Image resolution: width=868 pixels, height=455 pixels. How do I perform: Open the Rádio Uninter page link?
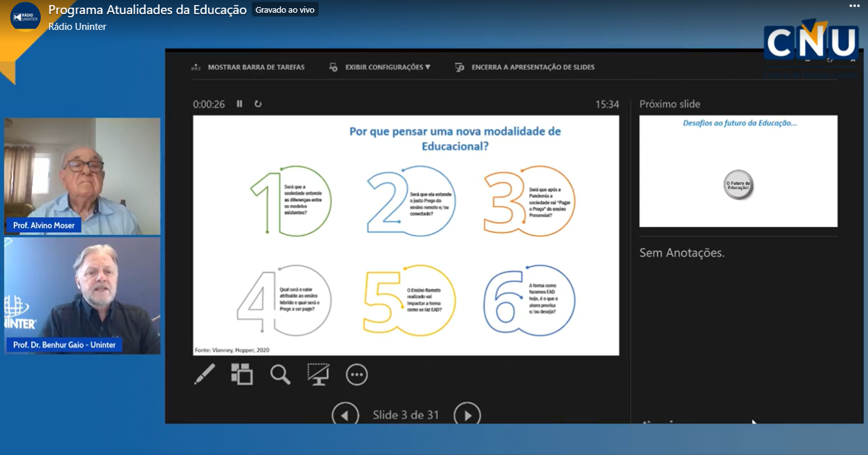point(77,27)
